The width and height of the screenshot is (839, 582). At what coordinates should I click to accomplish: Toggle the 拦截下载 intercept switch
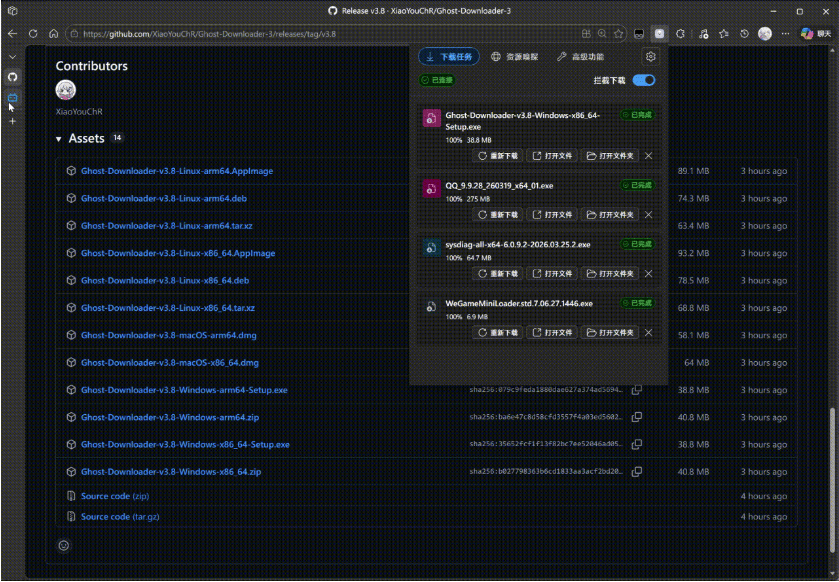pyautogui.click(x=644, y=80)
